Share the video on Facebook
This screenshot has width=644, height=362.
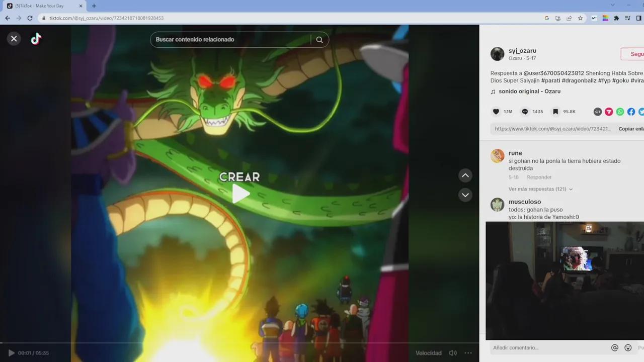click(x=631, y=112)
